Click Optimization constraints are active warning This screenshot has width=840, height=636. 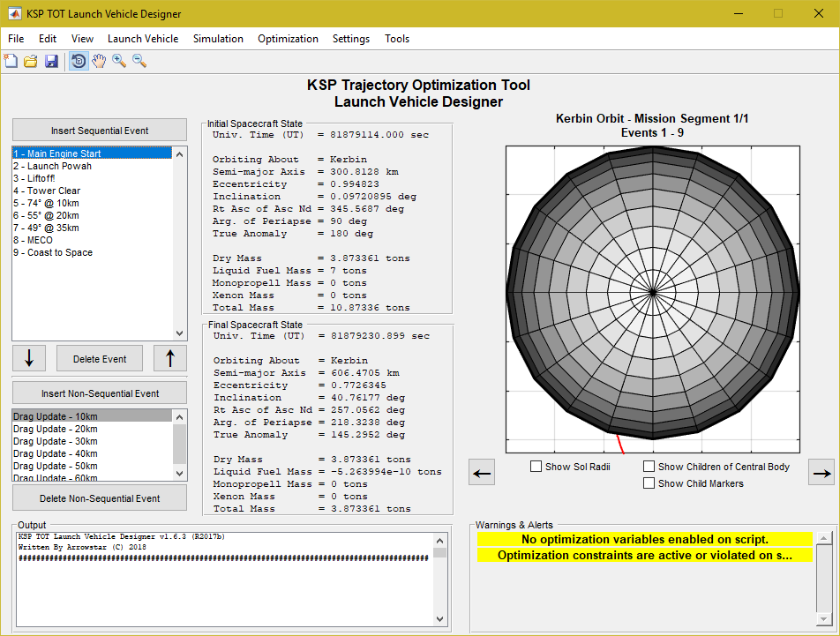tap(645, 555)
